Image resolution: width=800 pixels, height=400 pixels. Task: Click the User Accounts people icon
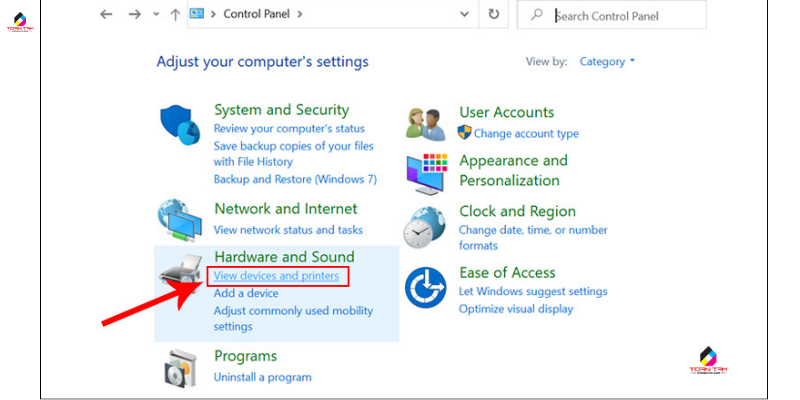(427, 122)
